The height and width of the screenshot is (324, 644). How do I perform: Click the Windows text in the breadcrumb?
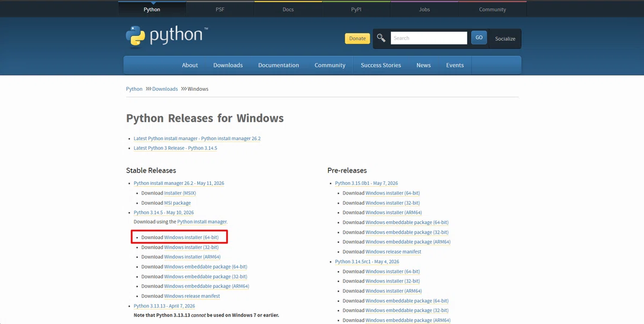pos(198,89)
